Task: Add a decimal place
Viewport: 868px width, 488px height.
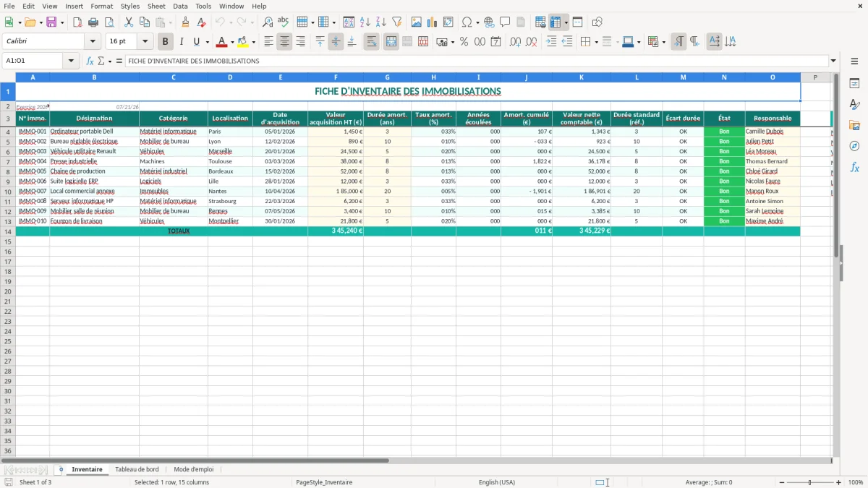Action: click(x=515, y=42)
